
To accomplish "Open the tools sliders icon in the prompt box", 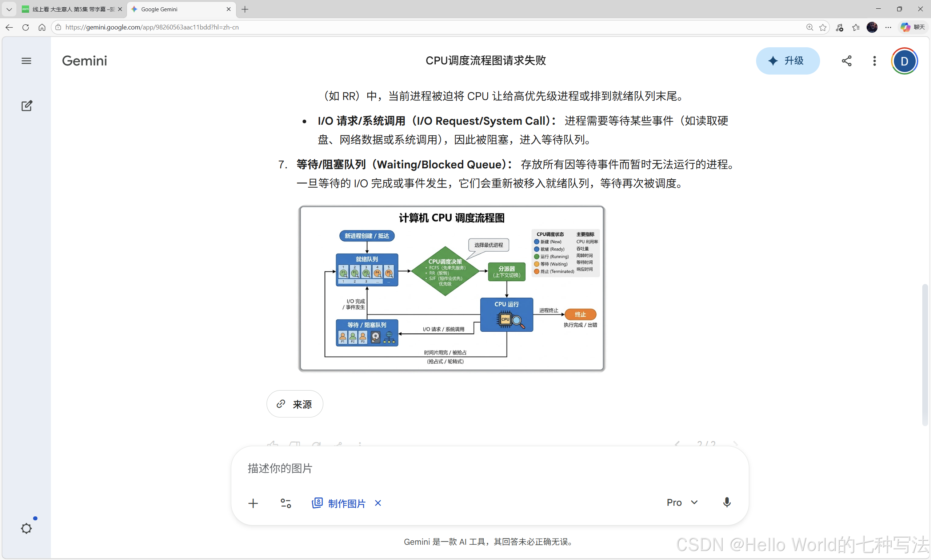I will point(286,503).
